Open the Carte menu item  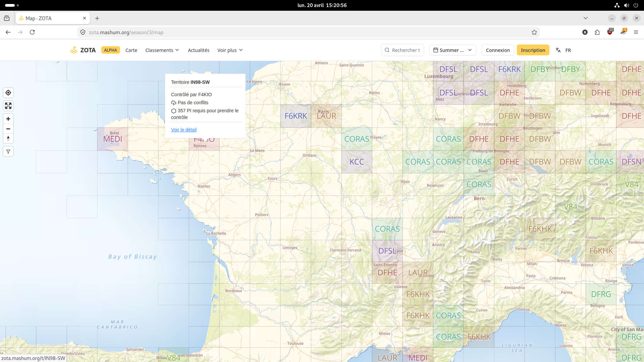[x=131, y=50]
